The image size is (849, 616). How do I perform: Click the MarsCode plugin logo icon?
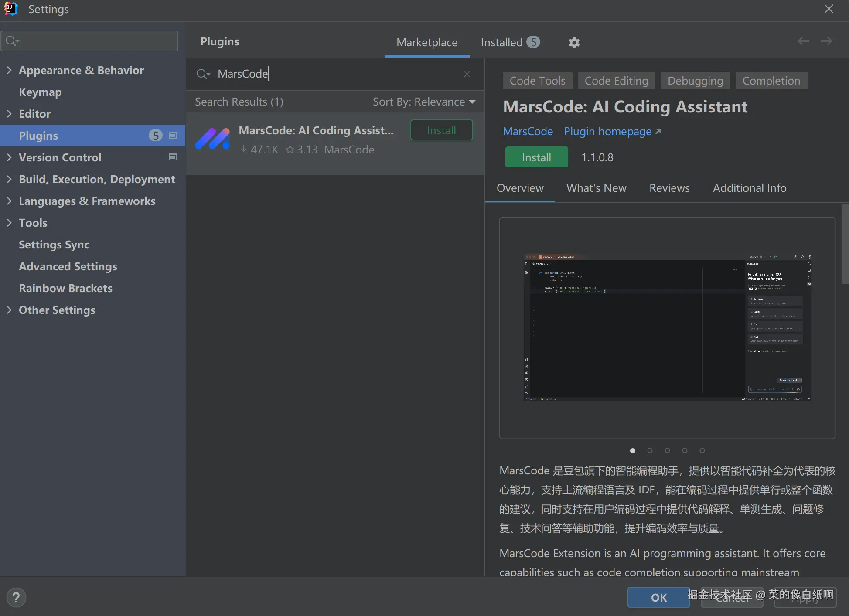tap(213, 139)
